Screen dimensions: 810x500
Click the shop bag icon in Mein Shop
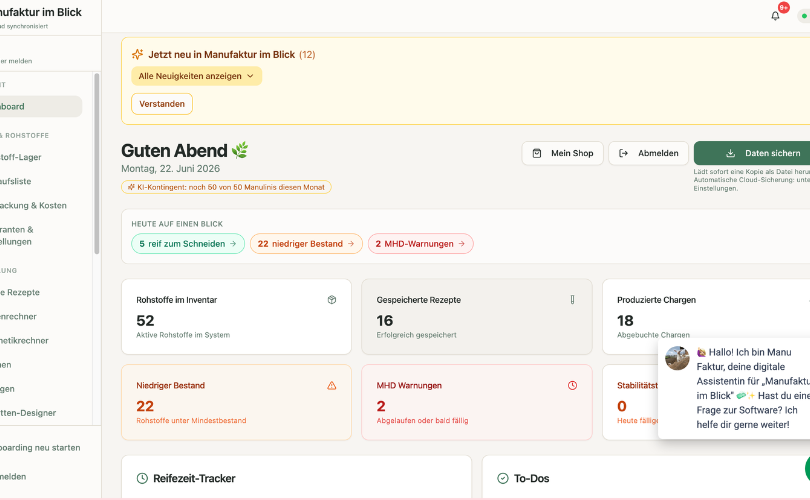[x=537, y=153]
